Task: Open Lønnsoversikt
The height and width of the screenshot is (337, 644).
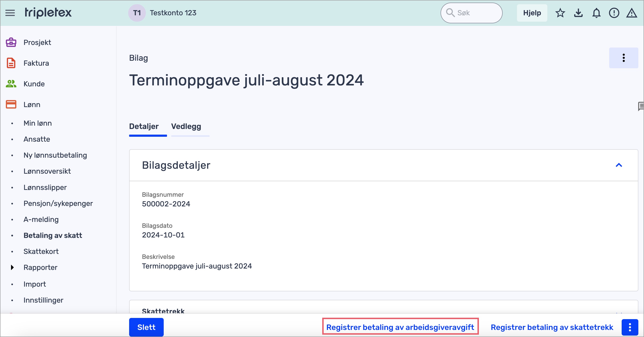Action: pyautogui.click(x=47, y=171)
